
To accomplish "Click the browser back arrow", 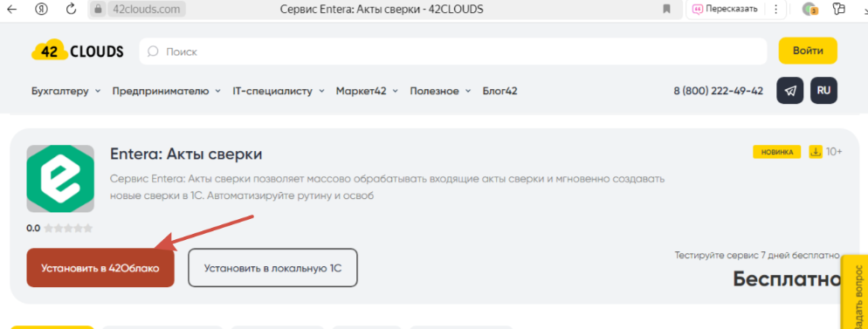I will [11, 9].
